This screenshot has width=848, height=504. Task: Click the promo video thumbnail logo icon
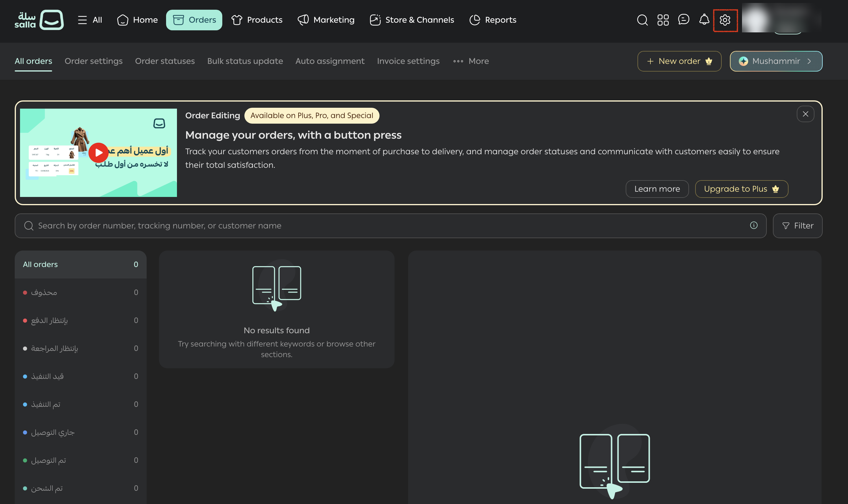pos(159,123)
